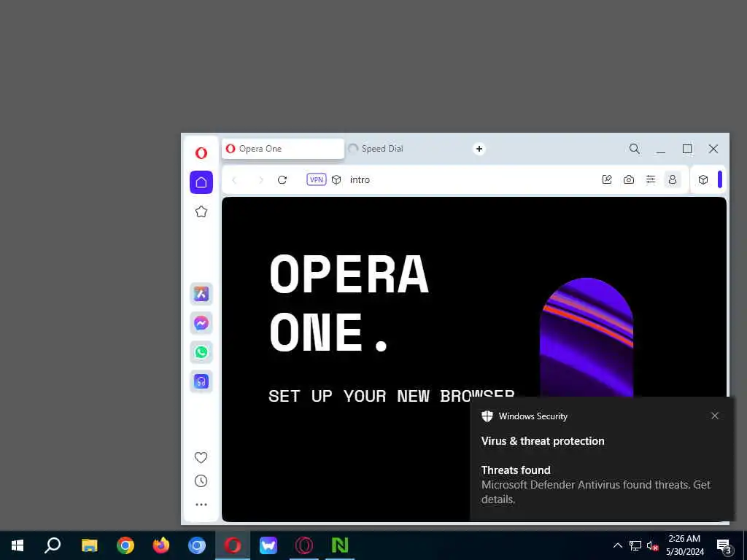Reload the current page

point(282,179)
